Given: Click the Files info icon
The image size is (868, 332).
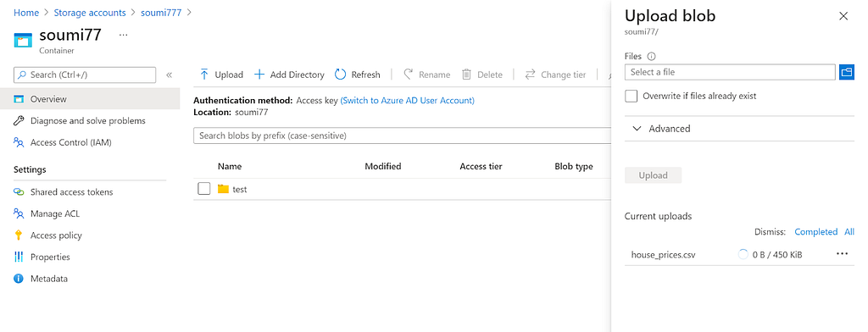Looking at the screenshot, I should coord(651,57).
